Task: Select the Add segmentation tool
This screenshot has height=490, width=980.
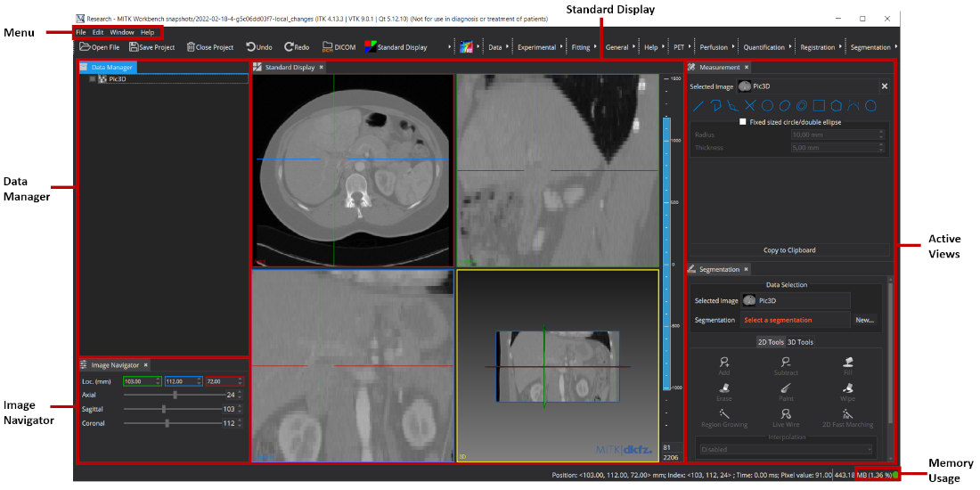Action: click(724, 365)
